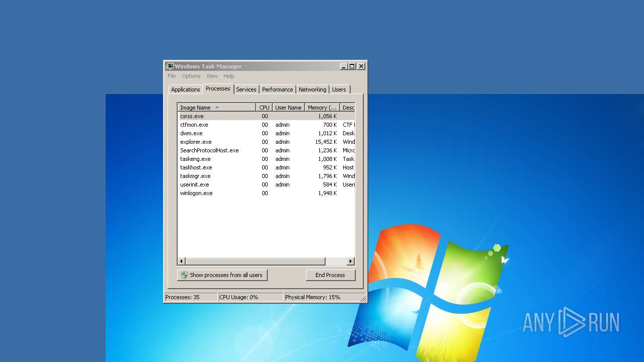
Task: Minimize the Task Manager window
Action: [x=344, y=66]
